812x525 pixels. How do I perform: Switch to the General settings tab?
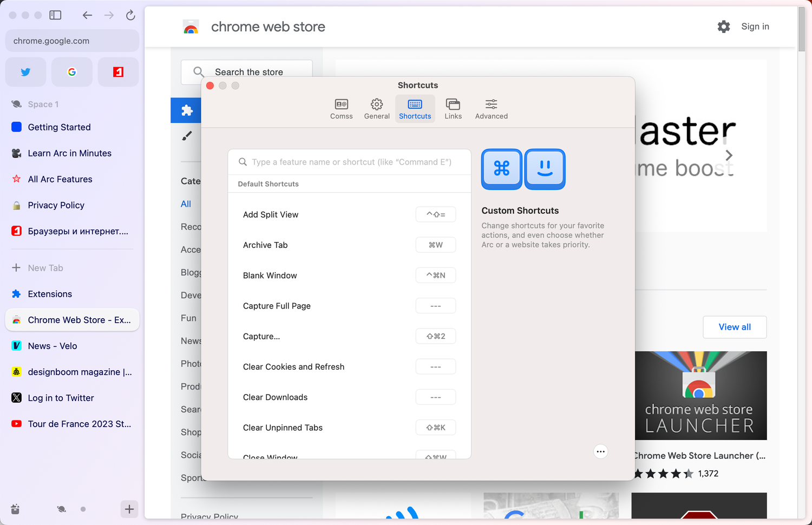tap(377, 109)
